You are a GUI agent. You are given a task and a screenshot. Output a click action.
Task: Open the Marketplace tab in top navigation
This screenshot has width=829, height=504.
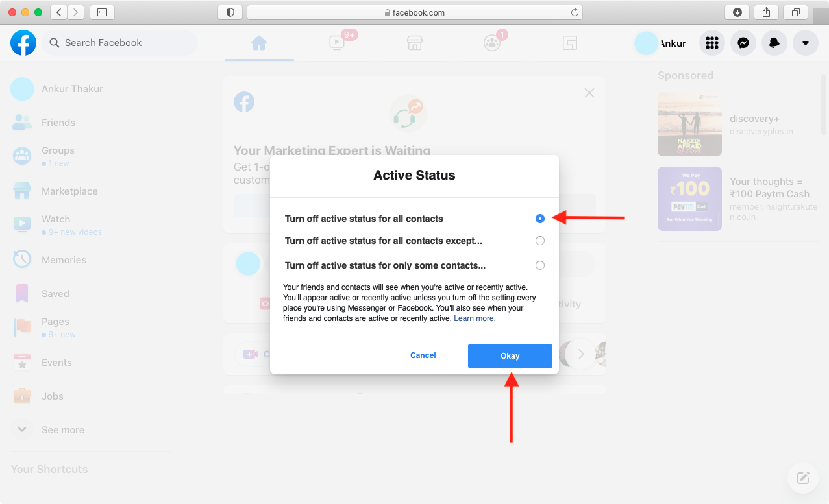(x=414, y=43)
